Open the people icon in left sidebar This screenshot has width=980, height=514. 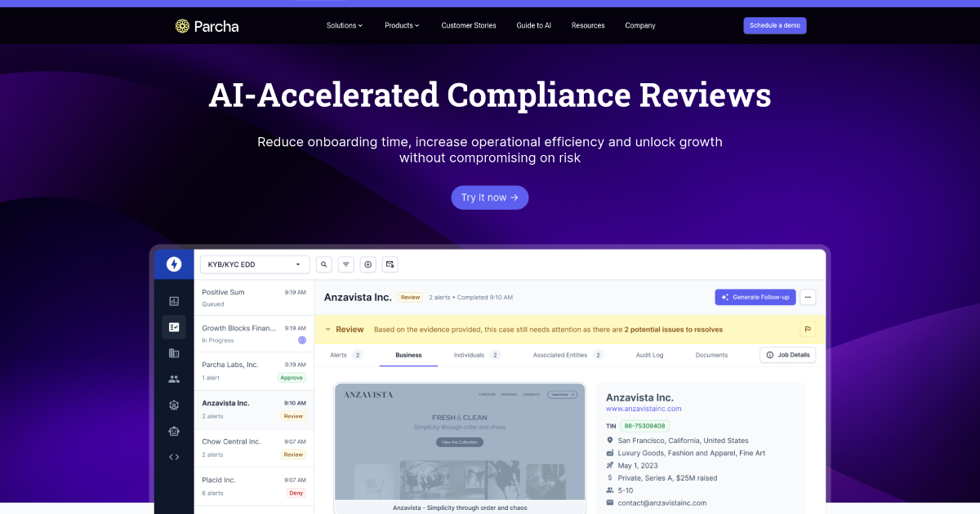point(174,379)
